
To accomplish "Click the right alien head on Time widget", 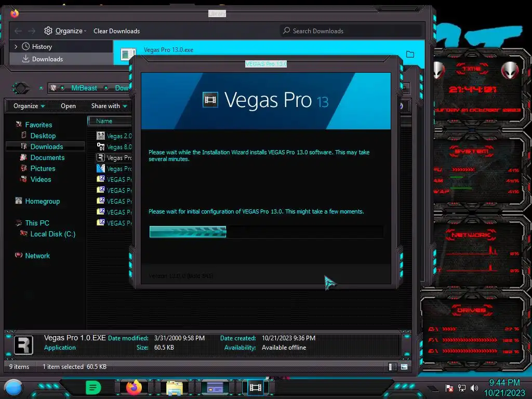I will [x=510, y=70].
